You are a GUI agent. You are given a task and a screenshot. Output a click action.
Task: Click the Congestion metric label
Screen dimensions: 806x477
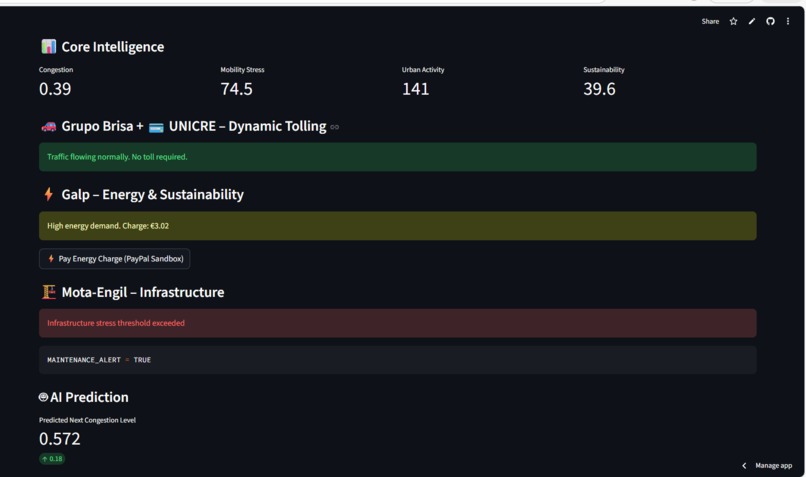pyautogui.click(x=56, y=70)
